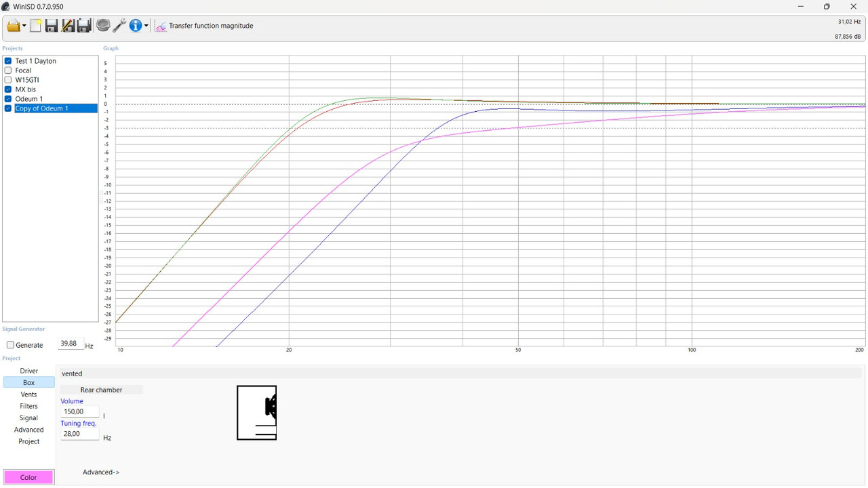Image resolution: width=868 pixels, height=488 pixels.
Task: Click the WinISD app icon in title bar
Action: (x=6, y=7)
